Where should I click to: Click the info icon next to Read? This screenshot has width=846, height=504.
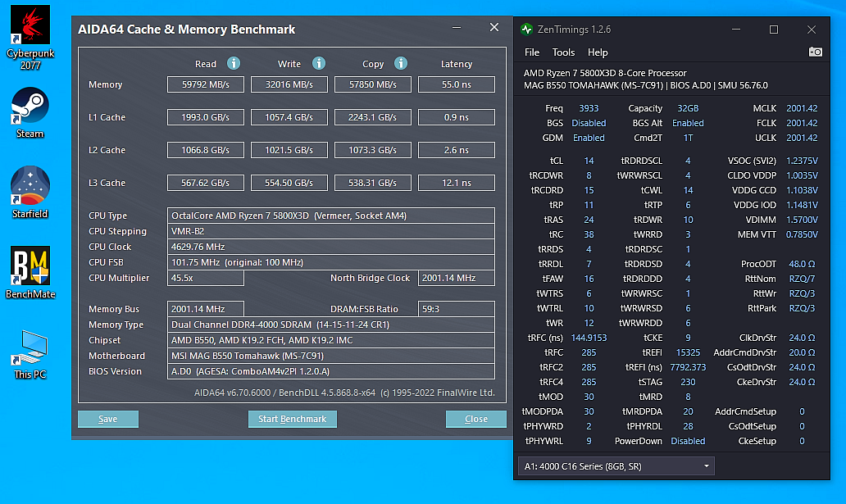coord(234,64)
